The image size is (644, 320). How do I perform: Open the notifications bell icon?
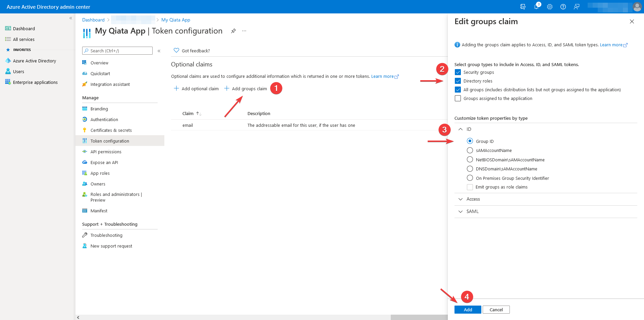click(x=536, y=7)
